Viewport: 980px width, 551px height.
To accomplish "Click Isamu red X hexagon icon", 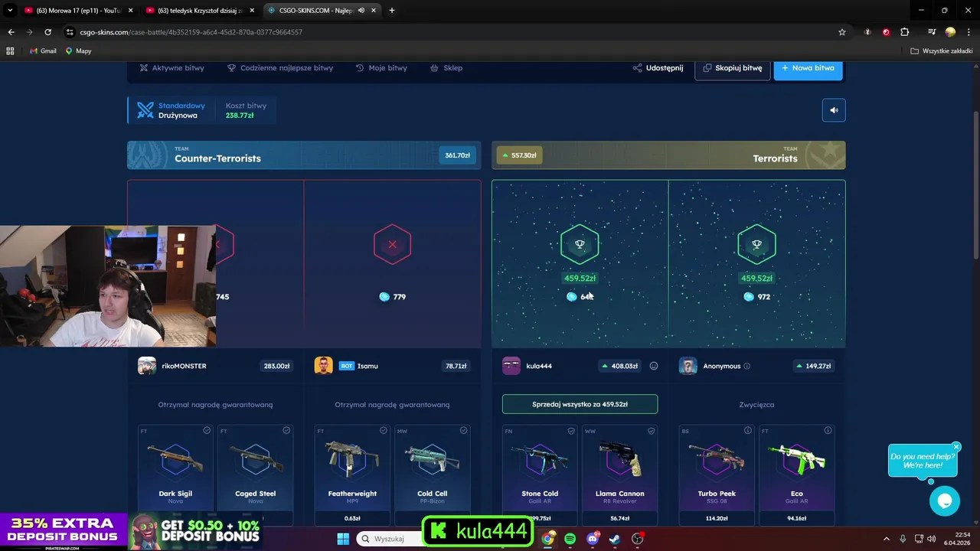I will tap(392, 245).
